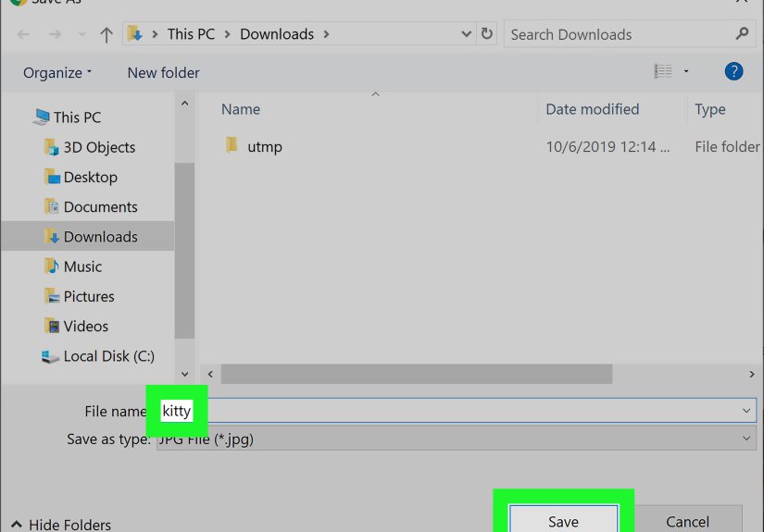
Task: Click the Downloads folder icon in address bar
Action: (x=134, y=33)
